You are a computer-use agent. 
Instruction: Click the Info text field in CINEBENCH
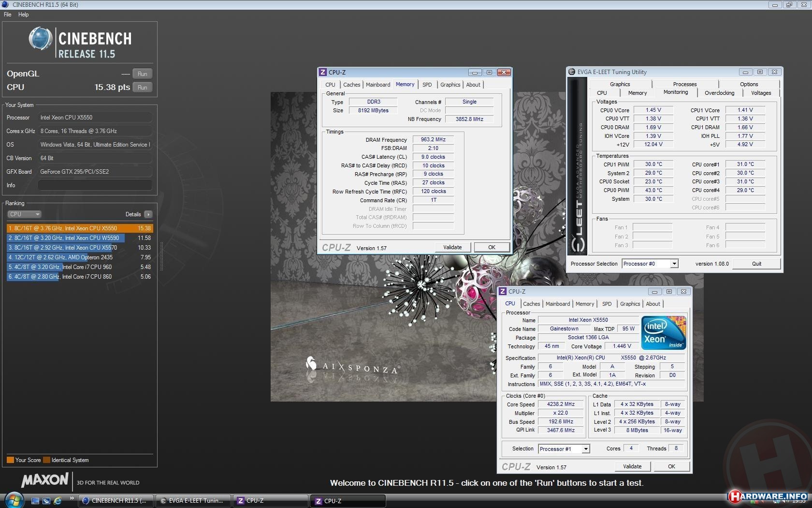(95, 185)
